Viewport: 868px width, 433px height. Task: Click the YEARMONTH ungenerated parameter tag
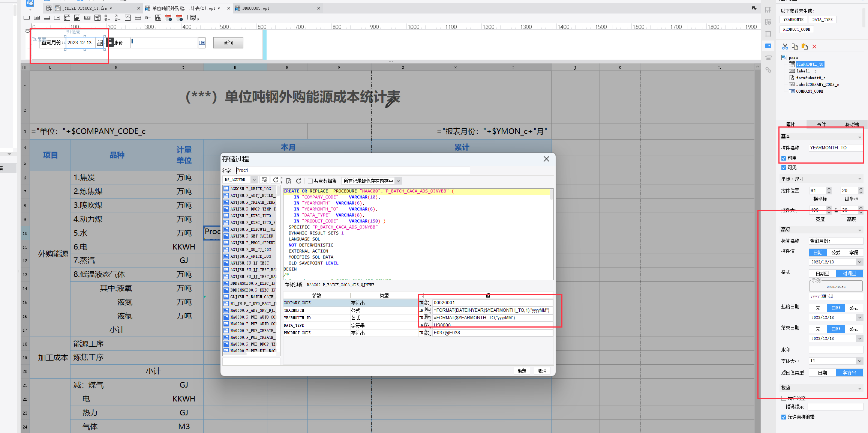tap(793, 20)
